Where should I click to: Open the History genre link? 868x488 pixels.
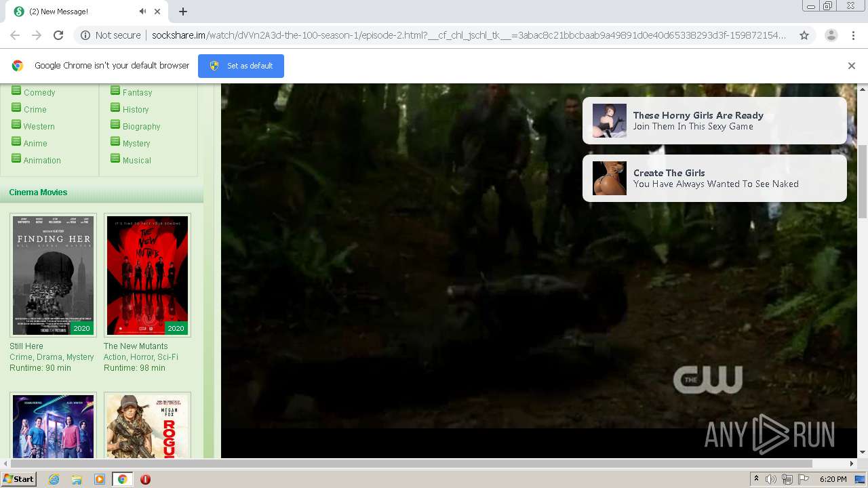click(136, 110)
